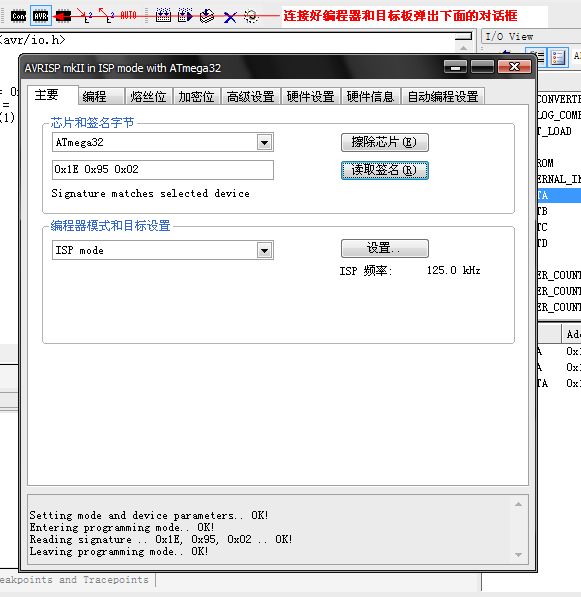Image resolution: width=581 pixels, height=597 pixels.
Task: Click the I/O View list-style view icon
Action: coord(536,57)
